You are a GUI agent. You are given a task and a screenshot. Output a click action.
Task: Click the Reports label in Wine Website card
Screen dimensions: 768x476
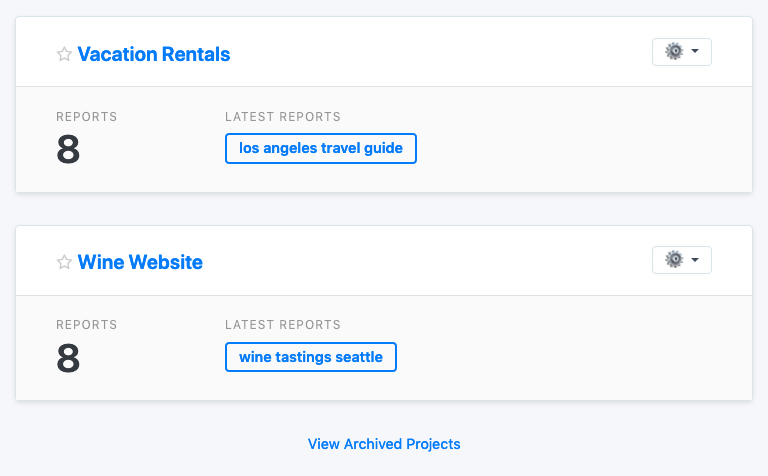tap(86, 325)
